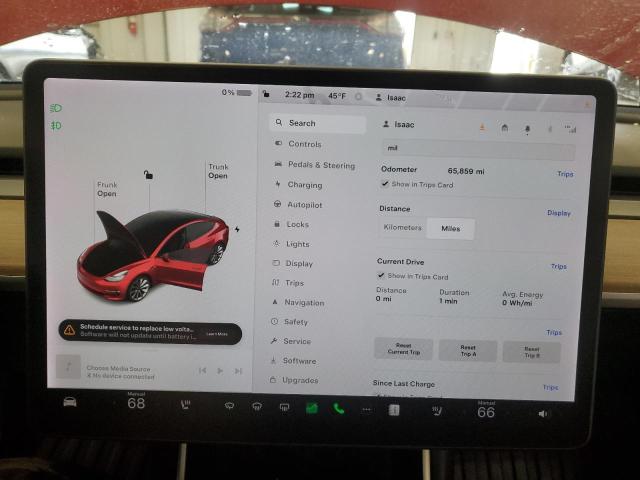Tap the media play button
This screenshot has width=640, height=480.
220,371
